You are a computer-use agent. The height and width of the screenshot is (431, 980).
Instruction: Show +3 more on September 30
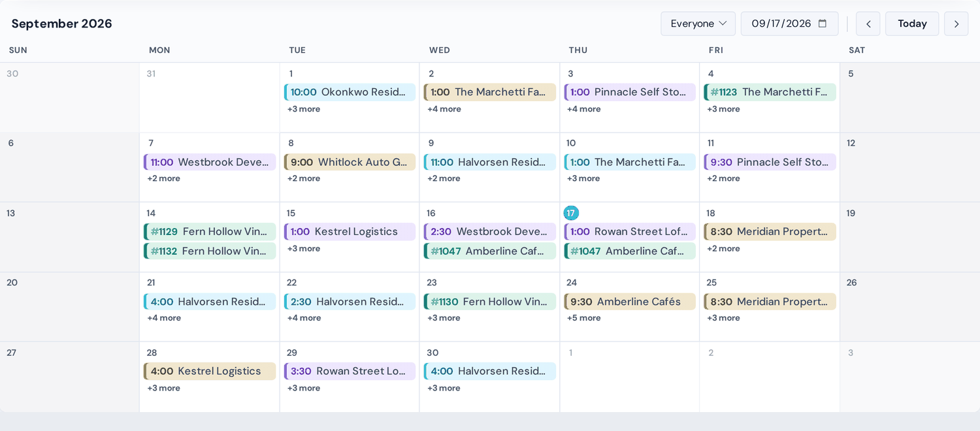click(444, 388)
